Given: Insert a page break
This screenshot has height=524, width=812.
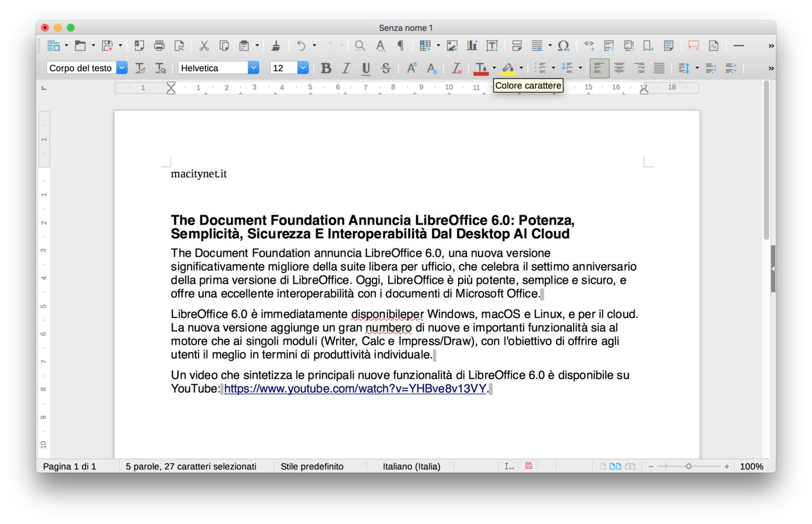Looking at the screenshot, I should pos(517,46).
